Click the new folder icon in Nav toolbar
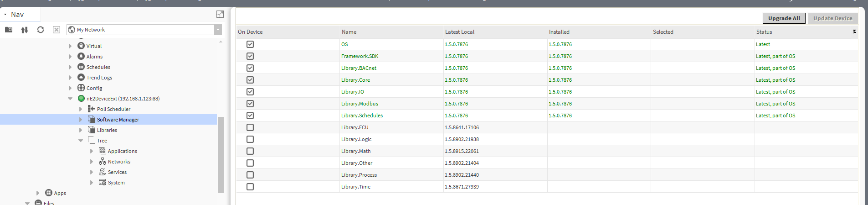 click(9, 30)
